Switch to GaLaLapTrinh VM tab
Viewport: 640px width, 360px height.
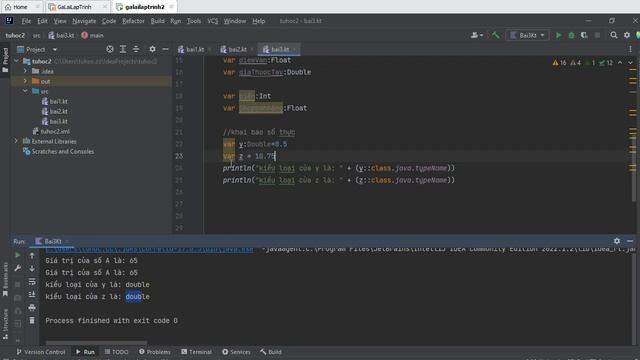tap(77, 7)
